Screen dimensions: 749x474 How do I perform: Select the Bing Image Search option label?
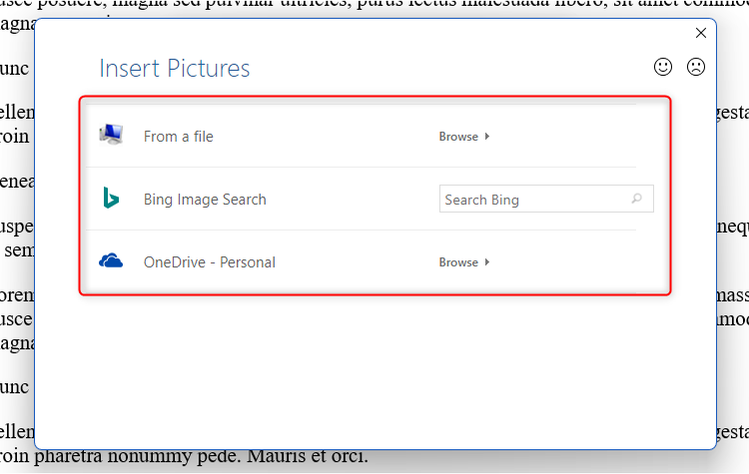tap(205, 199)
